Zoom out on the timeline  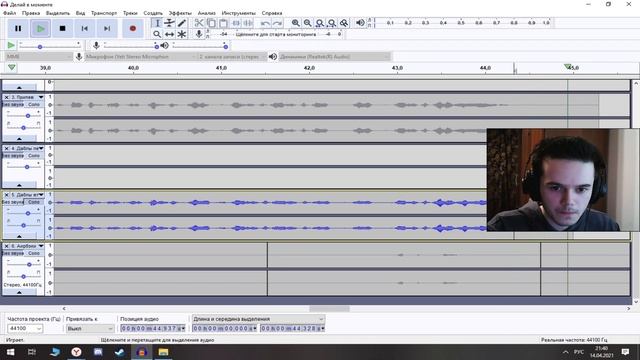coord(307,23)
